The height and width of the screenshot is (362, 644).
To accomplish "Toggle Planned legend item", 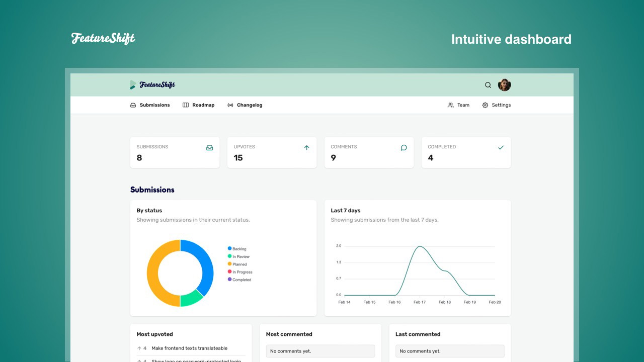I will click(239, 264).
